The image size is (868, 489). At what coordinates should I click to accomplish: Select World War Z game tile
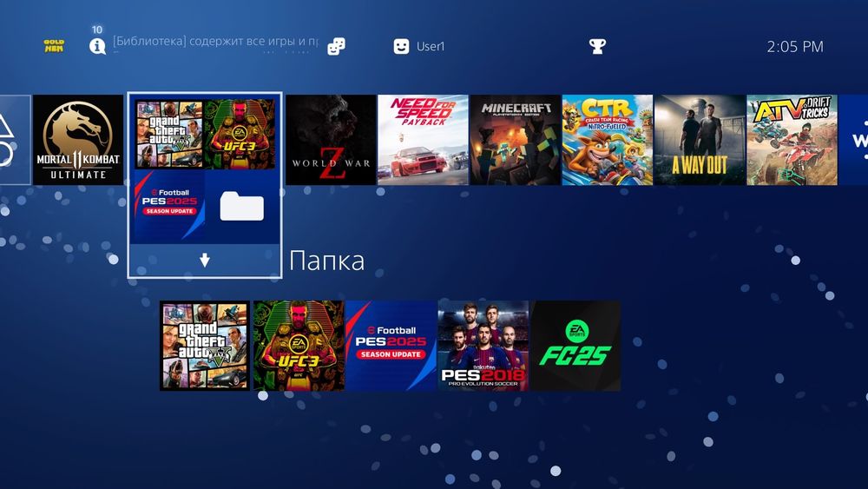[x=331, y=140]
